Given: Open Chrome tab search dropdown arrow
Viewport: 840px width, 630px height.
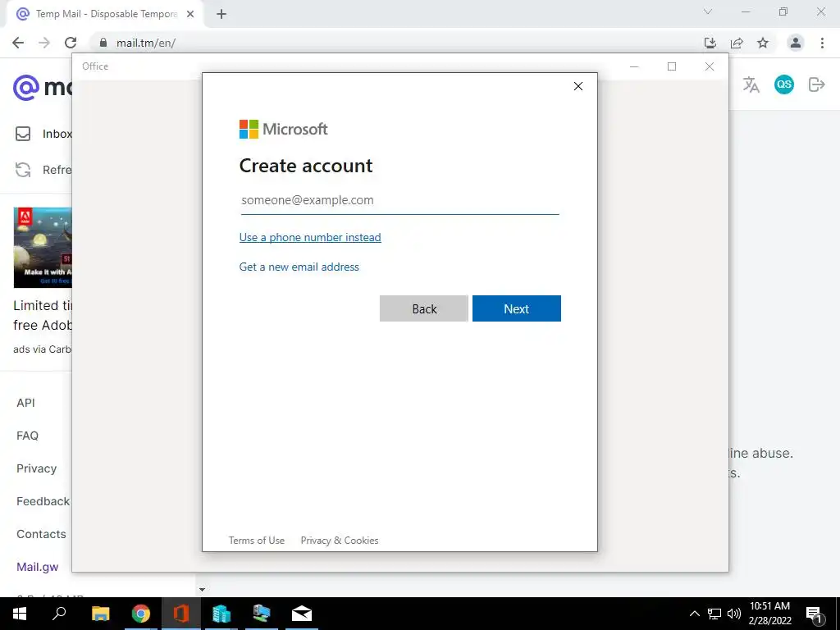Looking at the screenshot, I should point(708,11).
